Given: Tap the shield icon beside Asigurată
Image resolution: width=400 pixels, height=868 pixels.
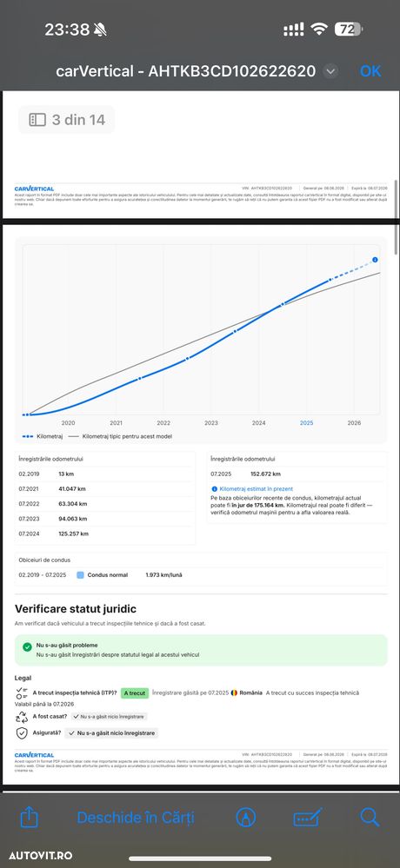Looking at the screenshot, I should [22, 733].
